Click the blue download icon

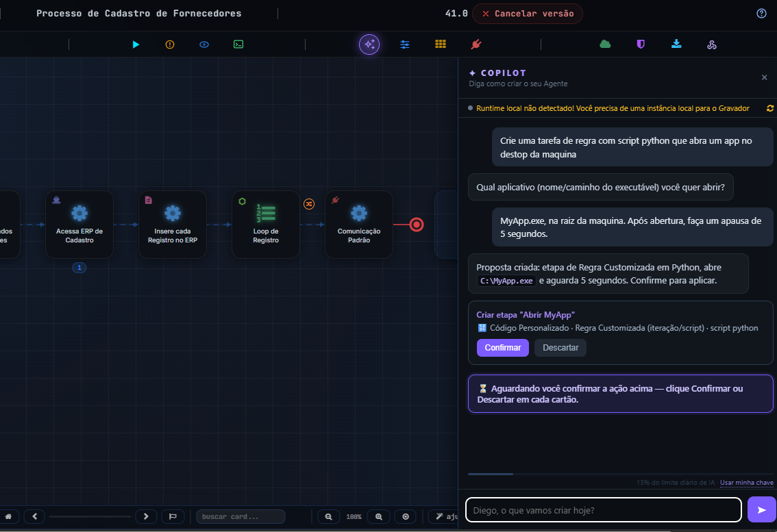pyautogui.click(x=676, y=44)
